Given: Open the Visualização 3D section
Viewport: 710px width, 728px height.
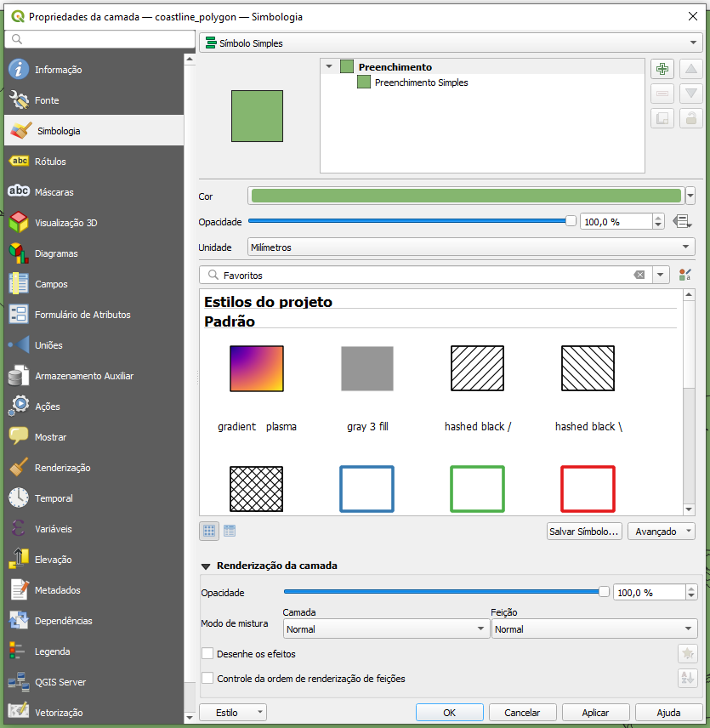Looking at the screenshot, I should (x=65, y=223).
